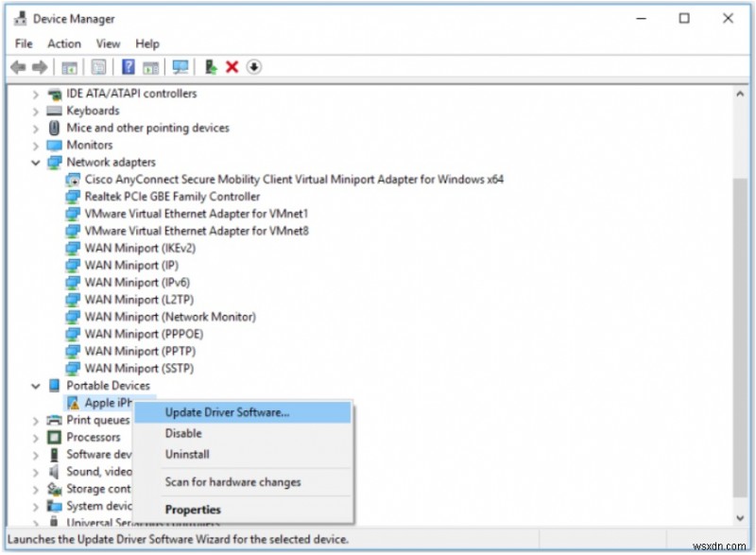Click the vertical scrollbar thumb
The image size is (756, 555).
[740, 338]
